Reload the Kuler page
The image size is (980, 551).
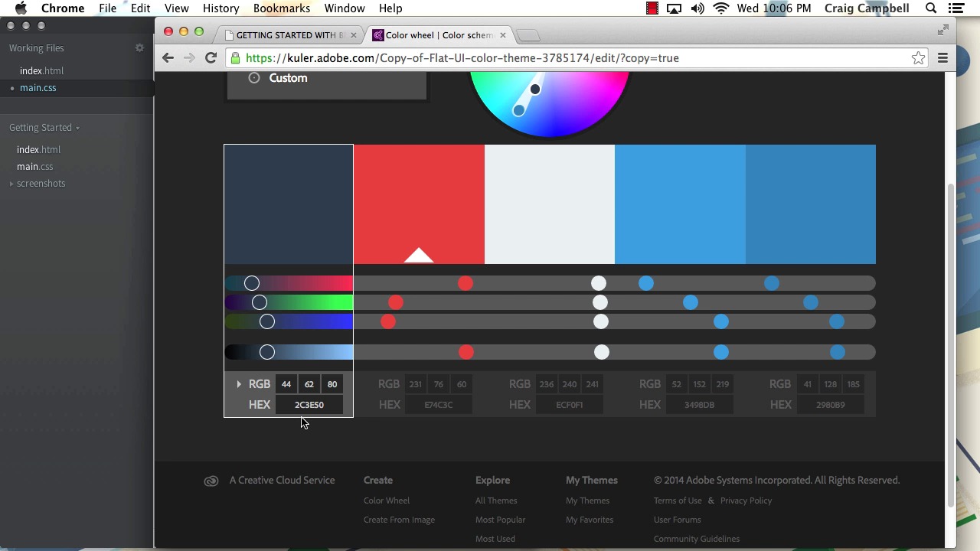[x=211, y=58]
